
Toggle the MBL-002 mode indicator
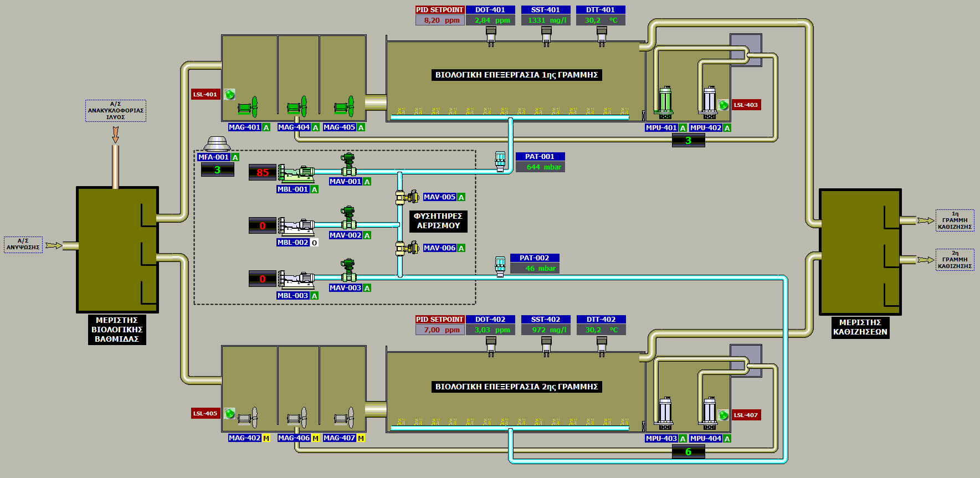click(x=314, y=243)
